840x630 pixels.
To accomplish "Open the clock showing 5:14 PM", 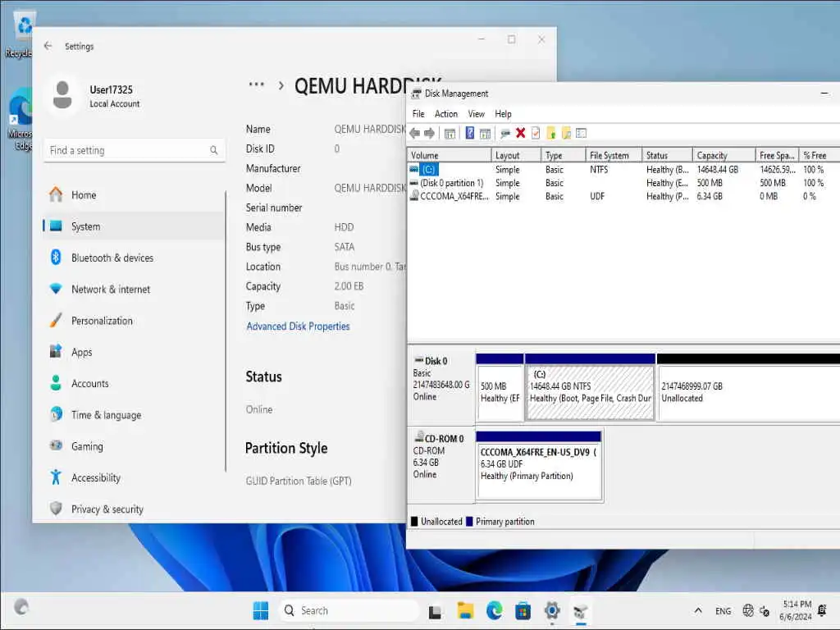I will pyautogui.click(x=796, y=610).
